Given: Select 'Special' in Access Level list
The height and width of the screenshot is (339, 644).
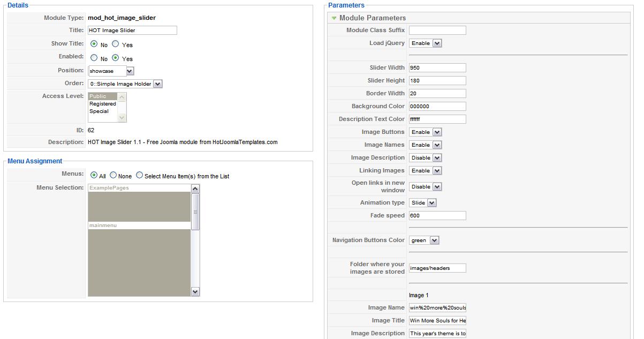Looking at the screenshot, I should coord(100,111).
